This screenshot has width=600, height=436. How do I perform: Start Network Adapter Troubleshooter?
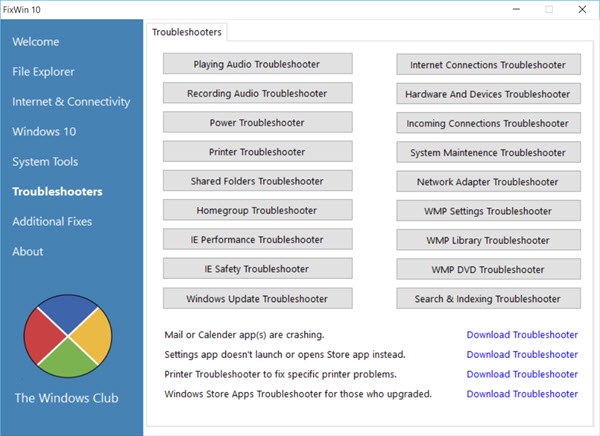pos(488,181)
